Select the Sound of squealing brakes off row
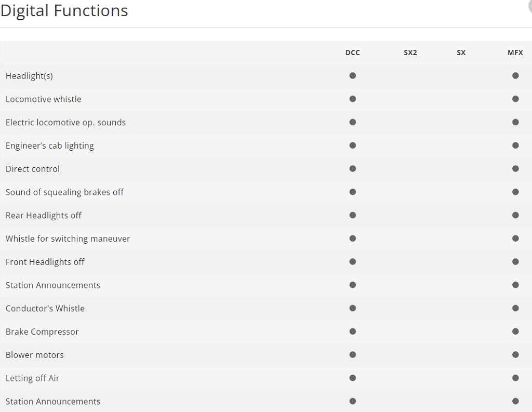The width and height of the screenshot is (532, 412). (x=64, y=192)
